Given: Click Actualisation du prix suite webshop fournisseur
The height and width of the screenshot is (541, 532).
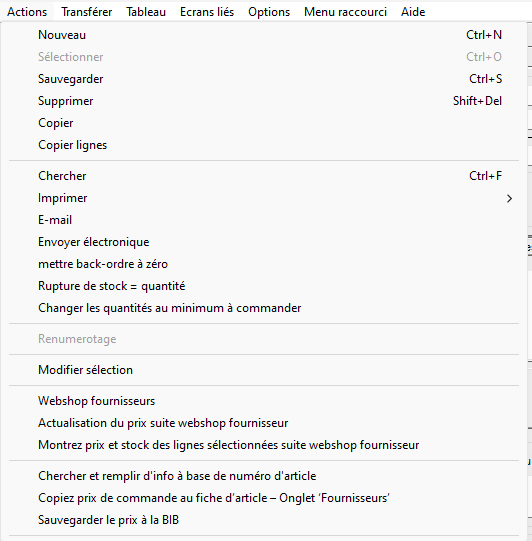Looking at the screenshot, I should coord(264,423).
